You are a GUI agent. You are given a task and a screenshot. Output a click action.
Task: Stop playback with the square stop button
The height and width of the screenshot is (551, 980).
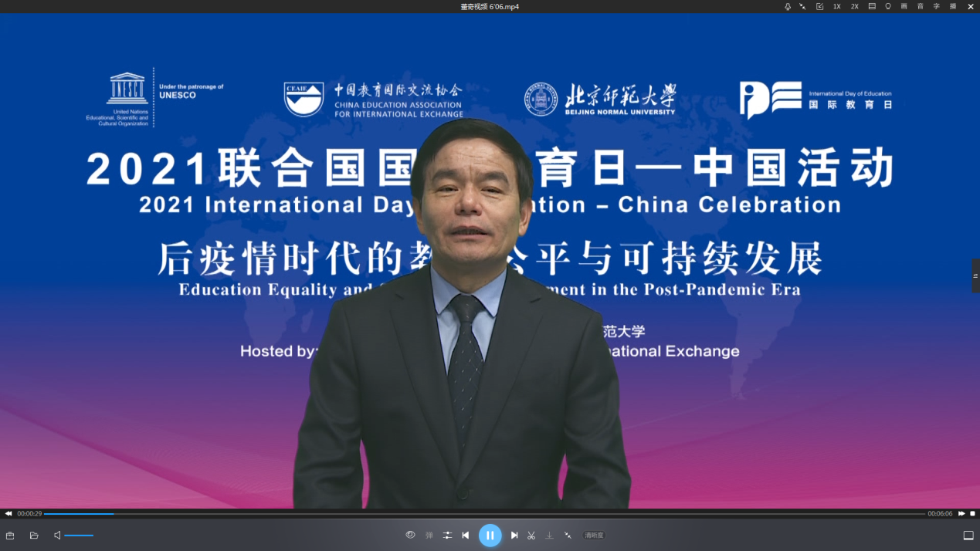(x=973, y=514)
